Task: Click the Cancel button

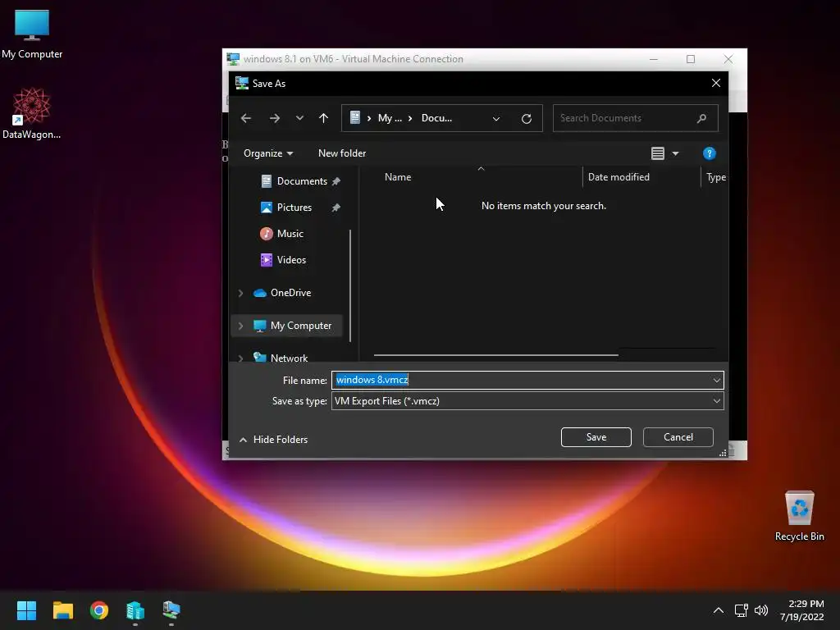Action: click(678, 437)
